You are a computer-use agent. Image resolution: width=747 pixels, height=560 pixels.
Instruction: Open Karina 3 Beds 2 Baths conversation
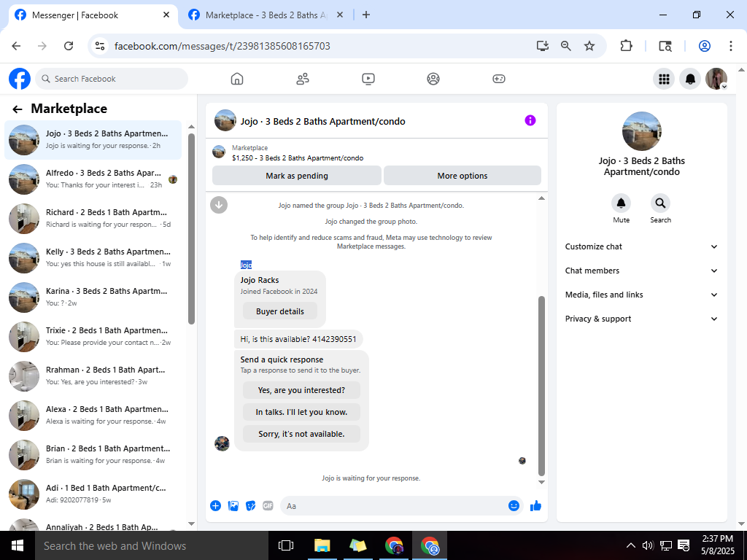point(93,297)
